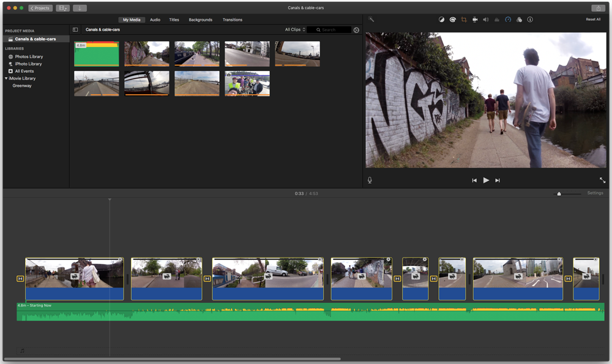Open the speed (speedometer) tool
The height and width of the screenshot is (364, 612).
coord(508,20)
